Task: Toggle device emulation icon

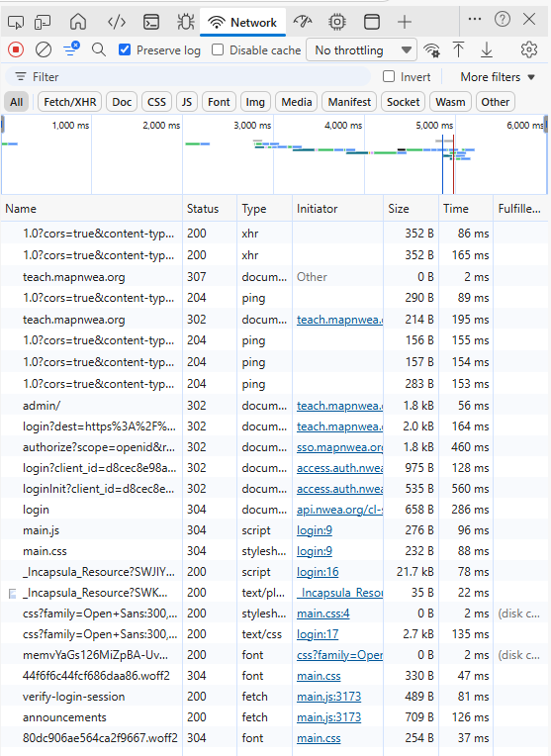Action: (43, 22)
